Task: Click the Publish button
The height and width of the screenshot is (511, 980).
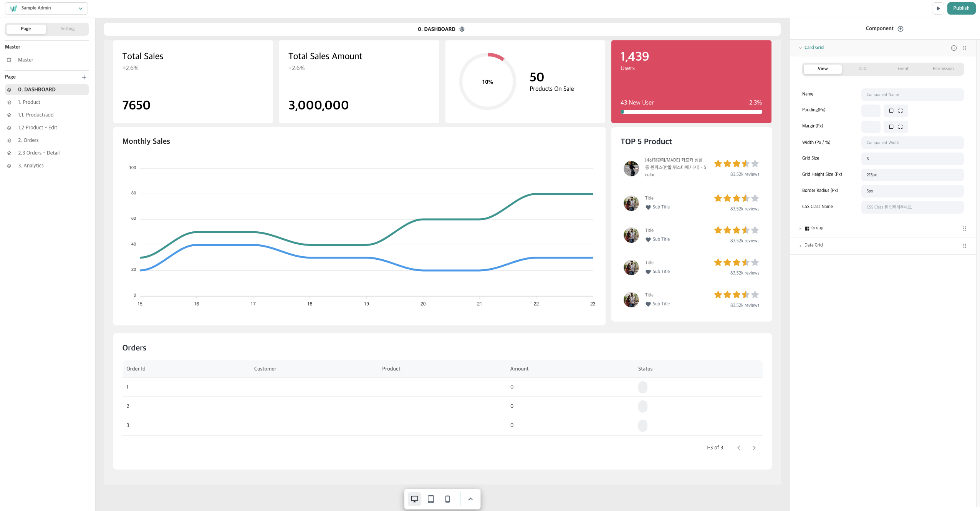Action: coord(961,8)
